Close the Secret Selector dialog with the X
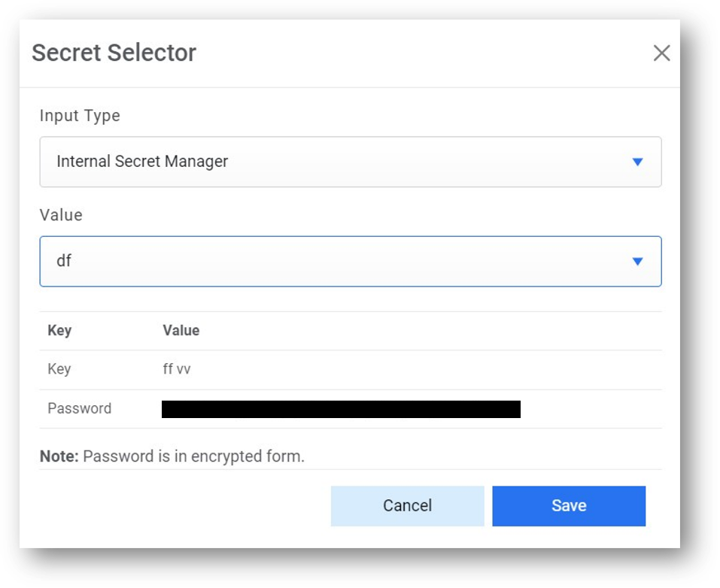Image resolution: width=720 pixels, height=588 pixels. 661,53
